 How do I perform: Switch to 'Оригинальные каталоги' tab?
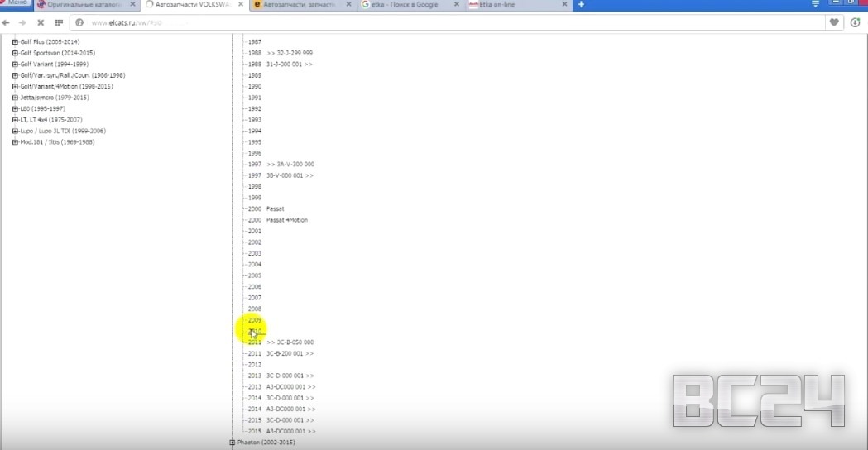(83, 5)
